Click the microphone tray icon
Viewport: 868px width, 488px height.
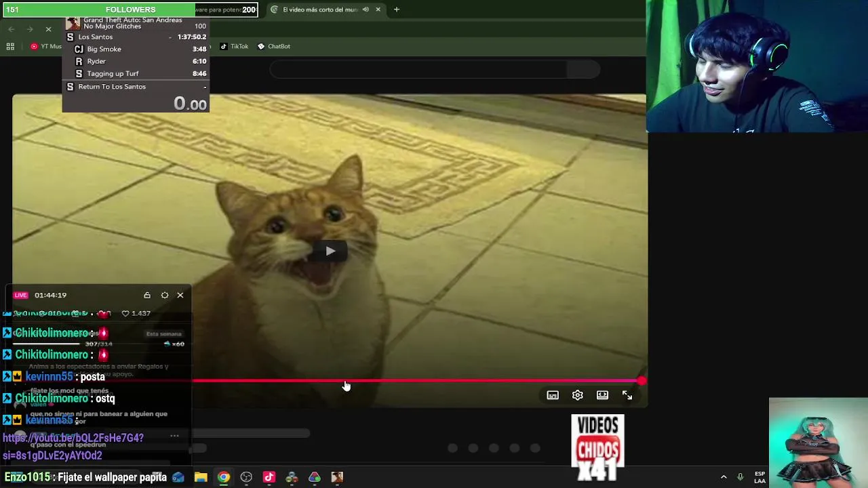741,477
